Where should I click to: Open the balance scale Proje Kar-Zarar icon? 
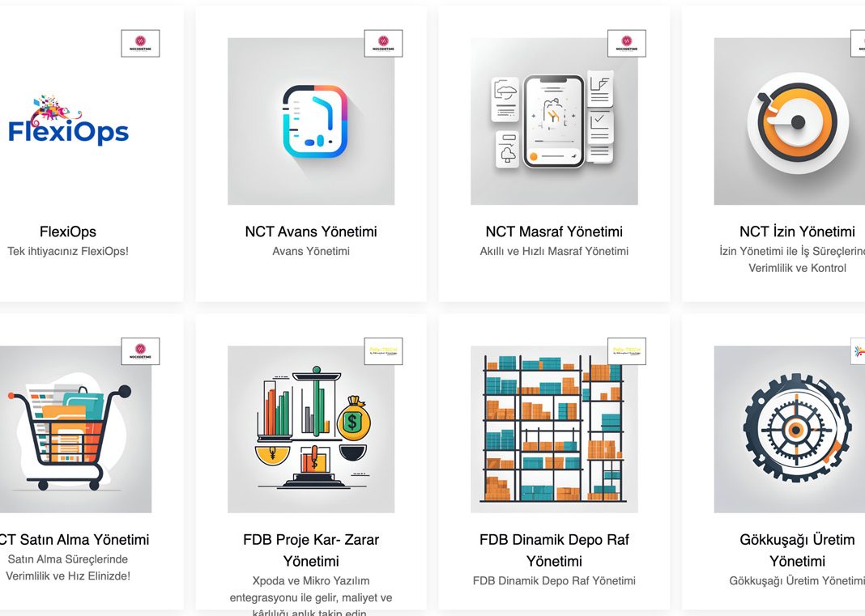tap(311, 429)
